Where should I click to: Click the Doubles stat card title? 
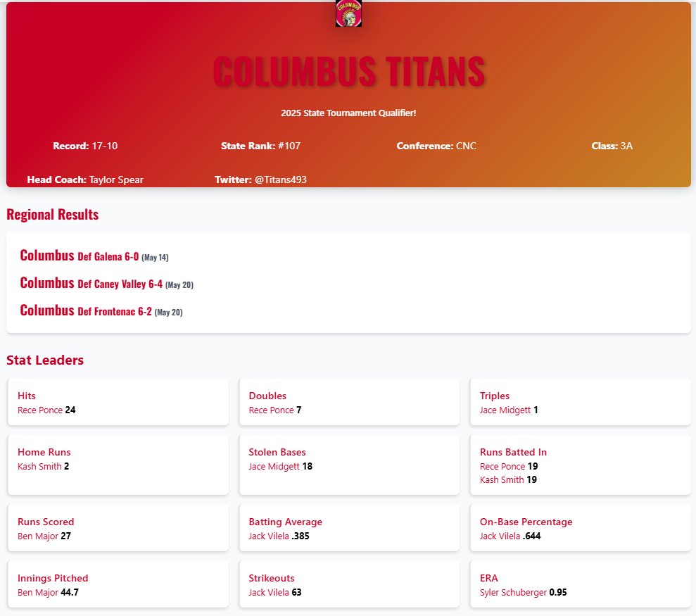[x=267, y=396]
